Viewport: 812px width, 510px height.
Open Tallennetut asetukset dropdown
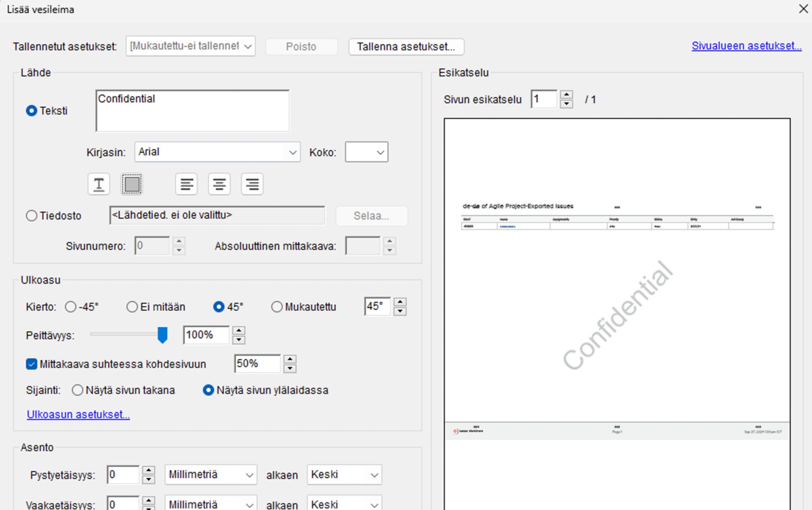click(x=190, y=46)
